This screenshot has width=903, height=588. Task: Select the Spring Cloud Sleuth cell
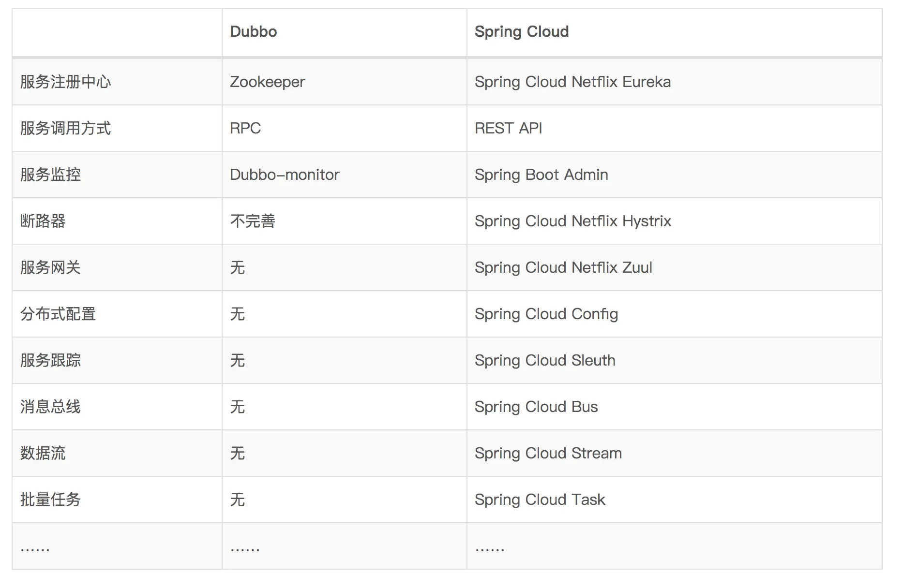(545, 360)
